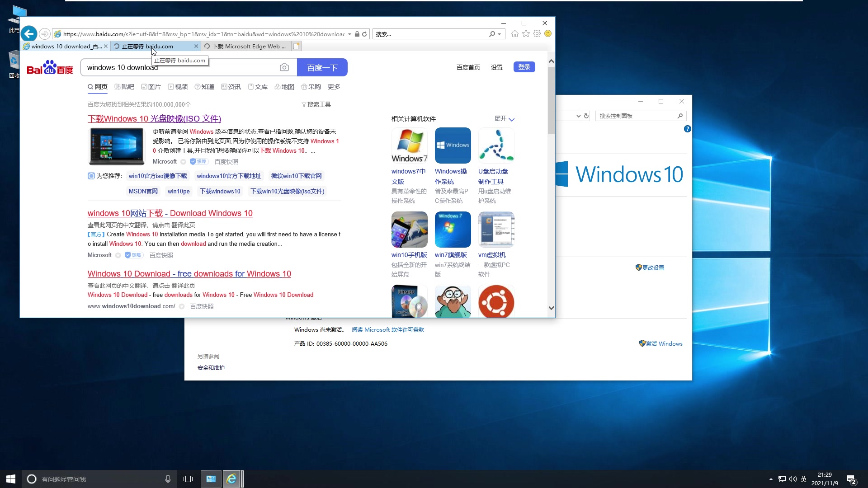This screenshot has width=868, height=488.
Task: Switch to Control Panel taskbar icon
Action: (211, 479)
